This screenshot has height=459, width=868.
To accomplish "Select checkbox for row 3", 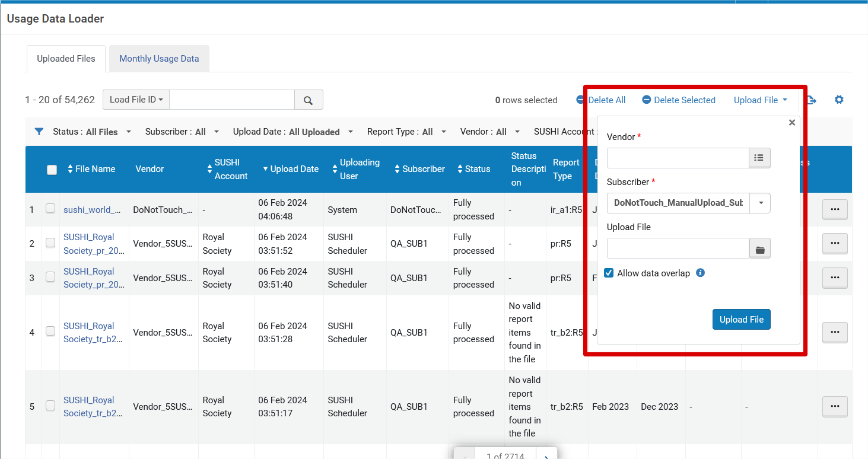I will point(50,276).
